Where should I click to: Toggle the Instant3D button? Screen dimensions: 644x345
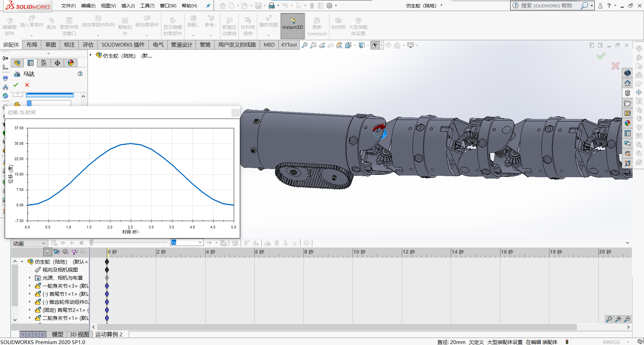pyautogui.click(x=292, y=26)
